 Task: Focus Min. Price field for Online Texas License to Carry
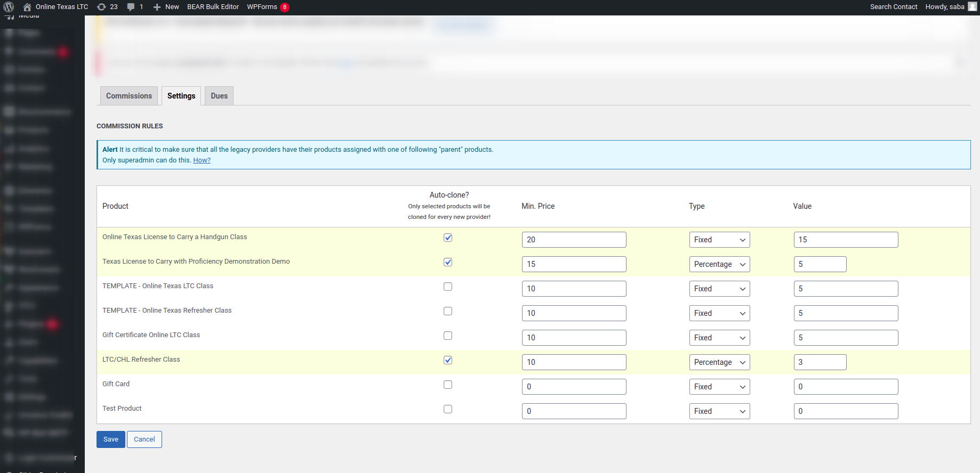[x=574, y=240]
